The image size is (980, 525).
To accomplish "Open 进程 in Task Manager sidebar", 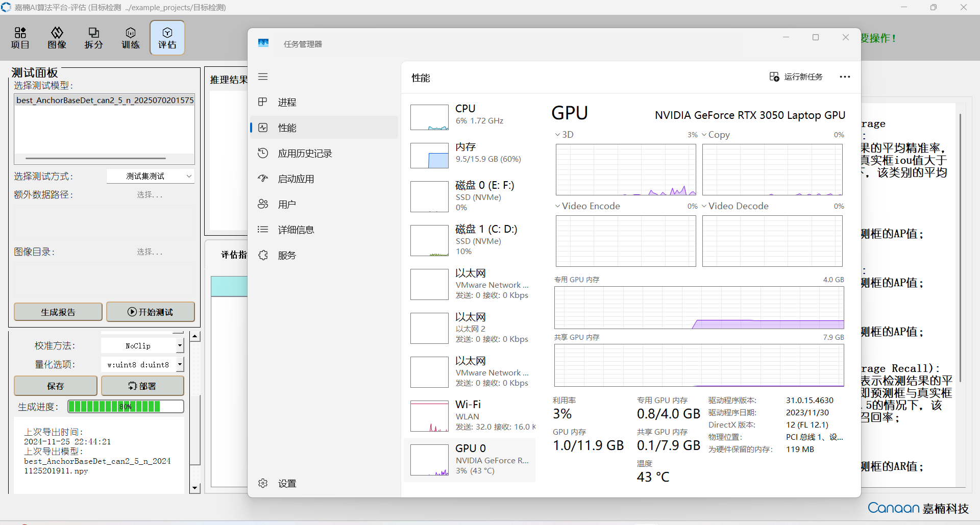I will (324, 102).
